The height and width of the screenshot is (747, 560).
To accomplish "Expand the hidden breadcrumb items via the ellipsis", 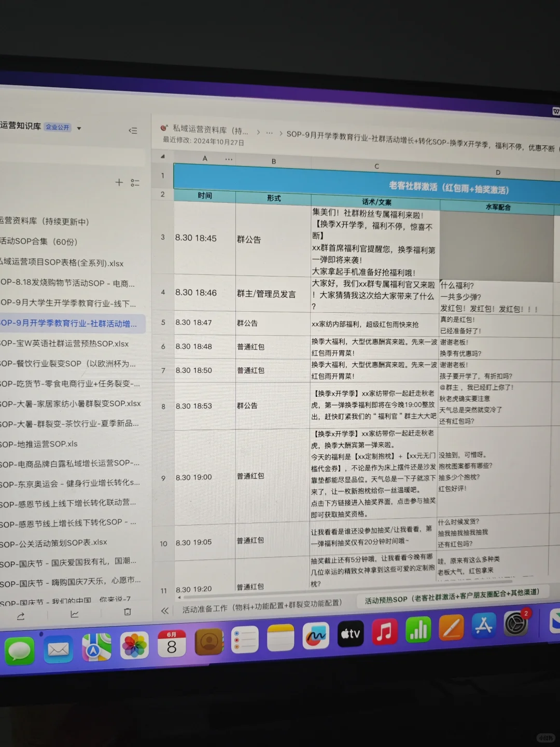I will click(x=269, y=132).
